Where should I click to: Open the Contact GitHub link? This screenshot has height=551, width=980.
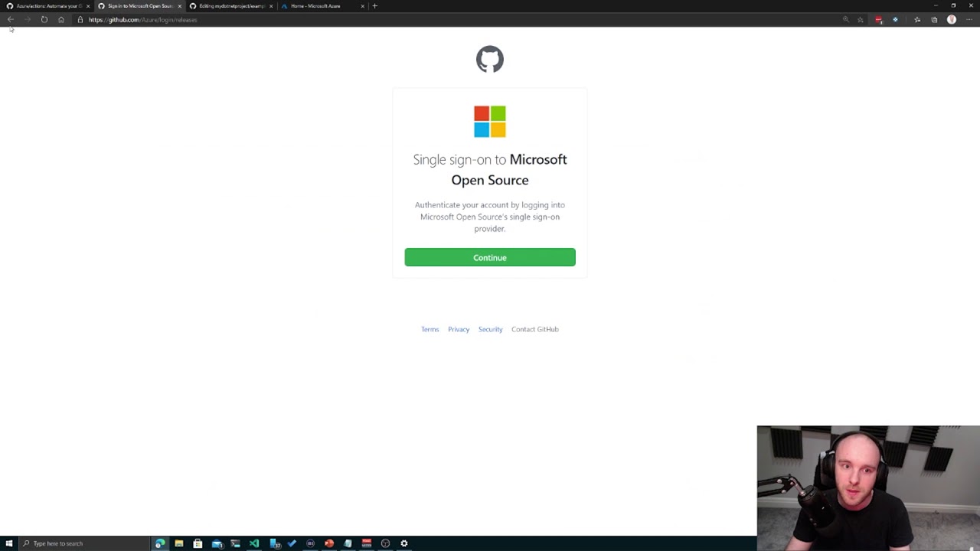(x=535, y=329)
